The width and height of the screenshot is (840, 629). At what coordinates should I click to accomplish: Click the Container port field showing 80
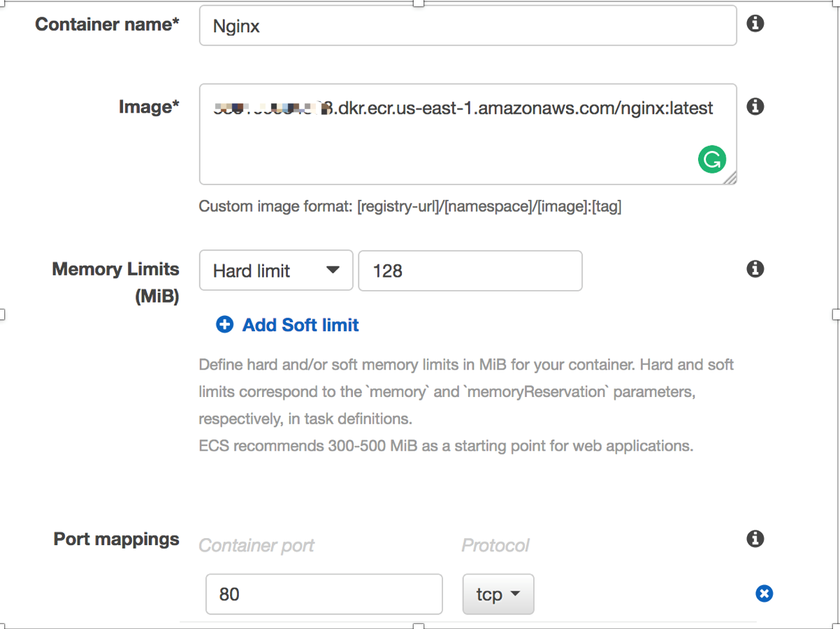(x=324, y=594)
